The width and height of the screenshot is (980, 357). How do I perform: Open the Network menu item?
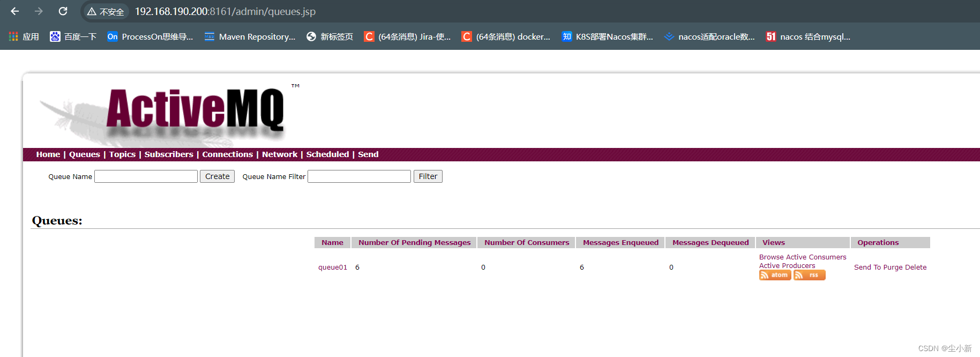280,154
